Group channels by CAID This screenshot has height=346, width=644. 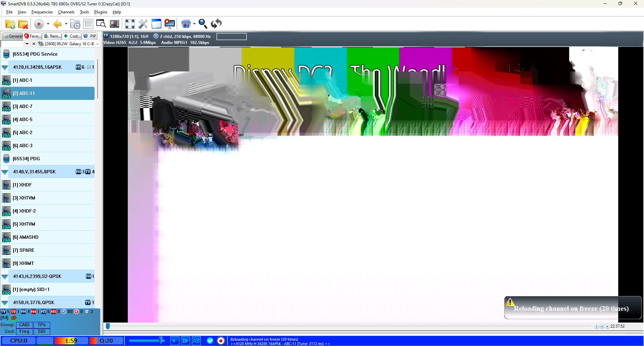[24, 325]
